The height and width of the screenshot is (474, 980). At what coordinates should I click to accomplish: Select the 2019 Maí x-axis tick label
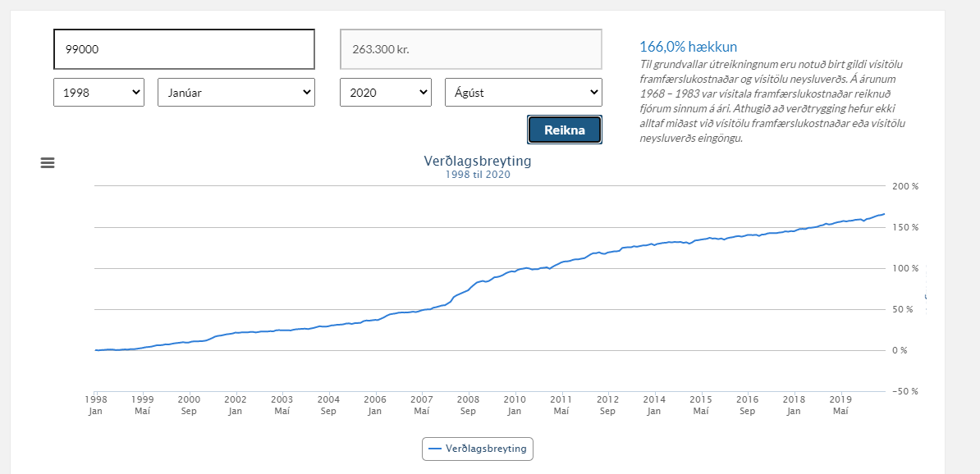tap(840, 405)
